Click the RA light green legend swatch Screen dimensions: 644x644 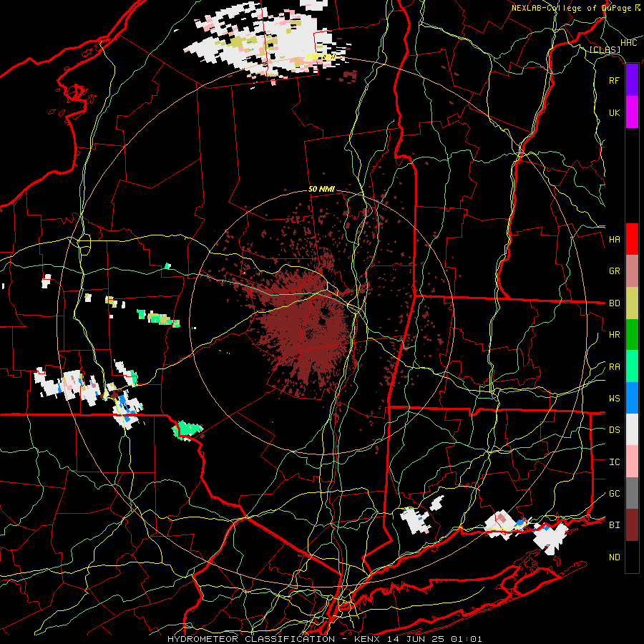tap(632, 366)
